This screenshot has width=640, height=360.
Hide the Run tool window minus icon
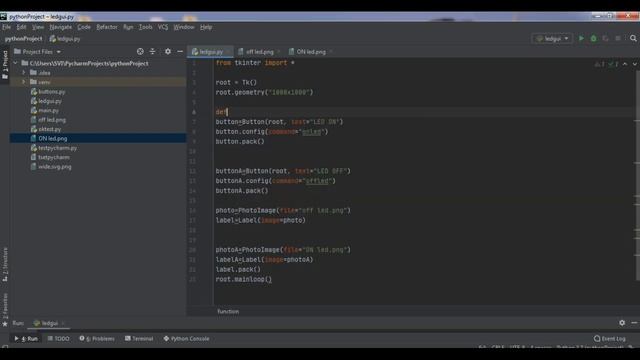634,322
